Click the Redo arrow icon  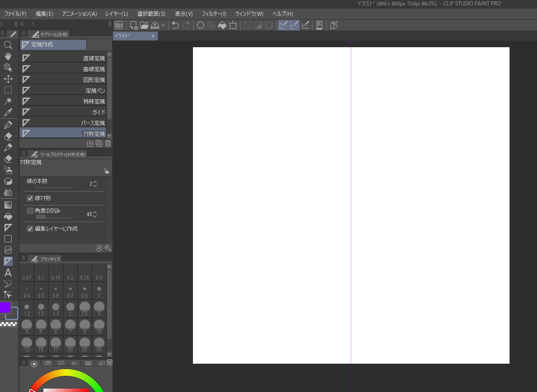pyautogui.click(x=186, y=25)
